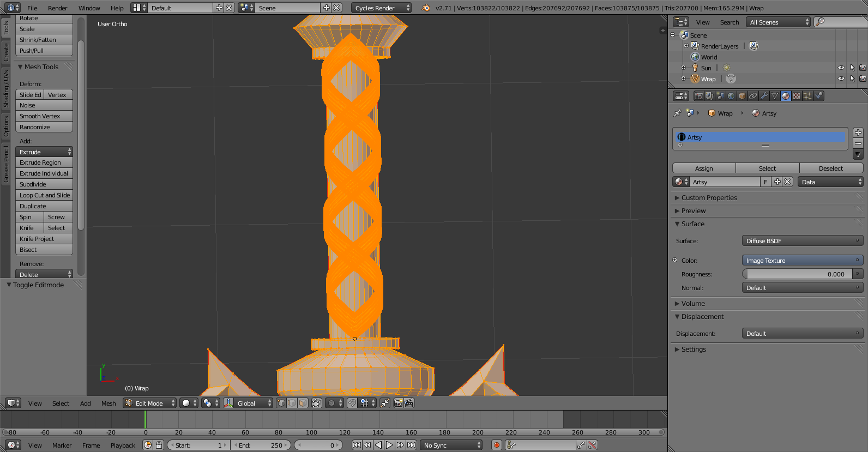Pin the properties context with pushpin icon
This screenshot has height=452, width=868.
(x=678, y=113)
